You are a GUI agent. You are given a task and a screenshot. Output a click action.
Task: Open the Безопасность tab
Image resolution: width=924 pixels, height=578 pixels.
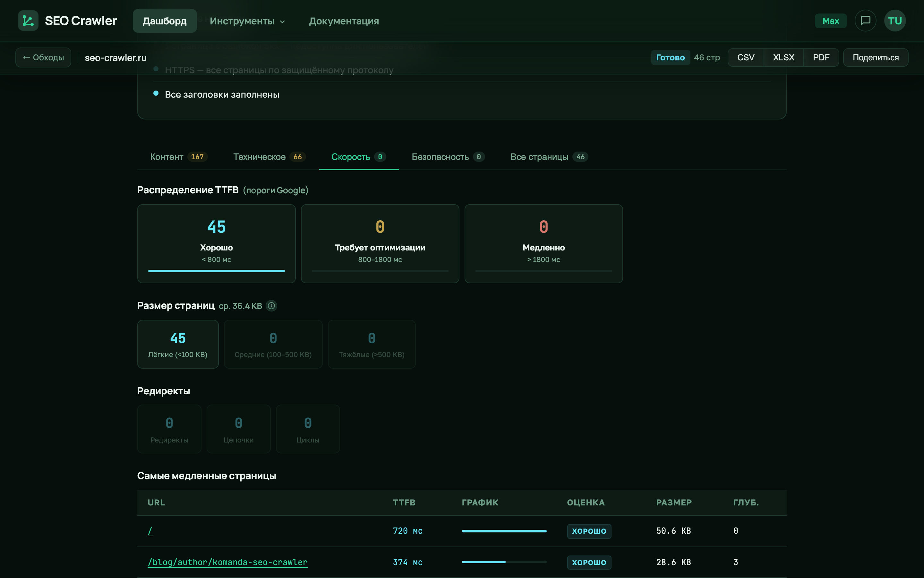coord(448,157)
